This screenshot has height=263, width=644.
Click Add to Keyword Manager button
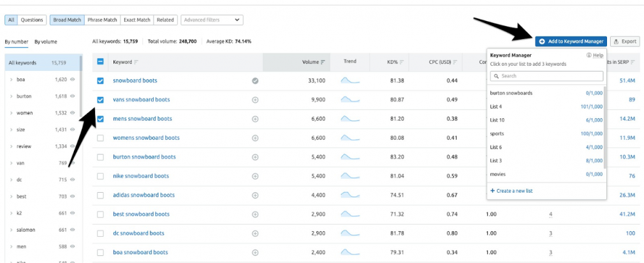(x=571, y=41)
